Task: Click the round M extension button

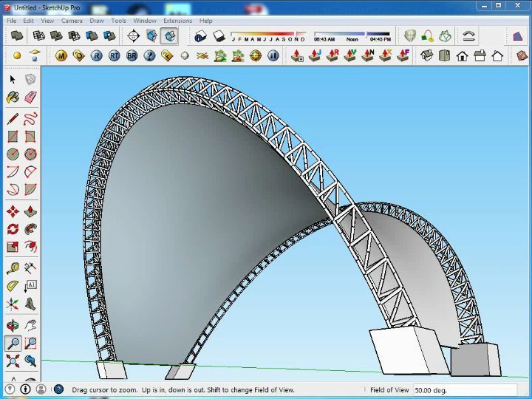Action: point(61,55)
